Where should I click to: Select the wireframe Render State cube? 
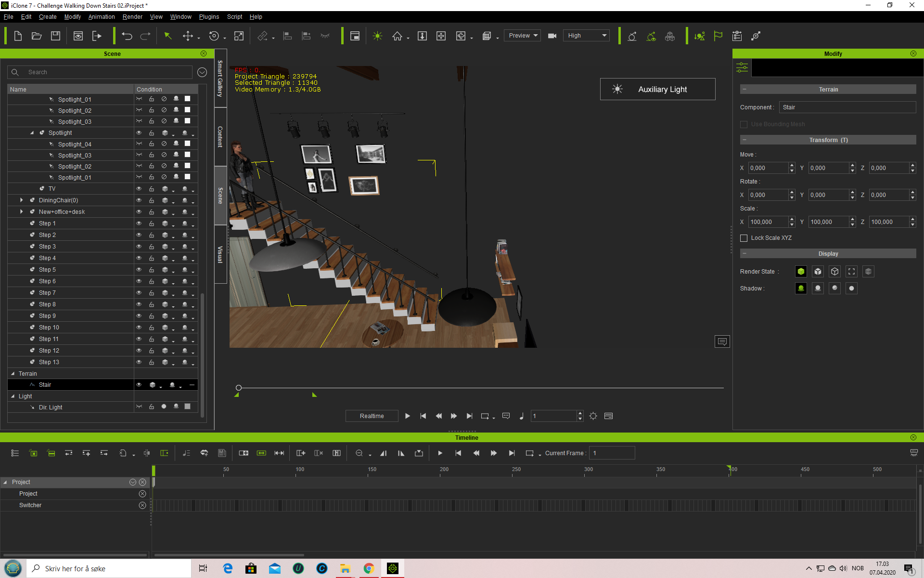(834, 272)
